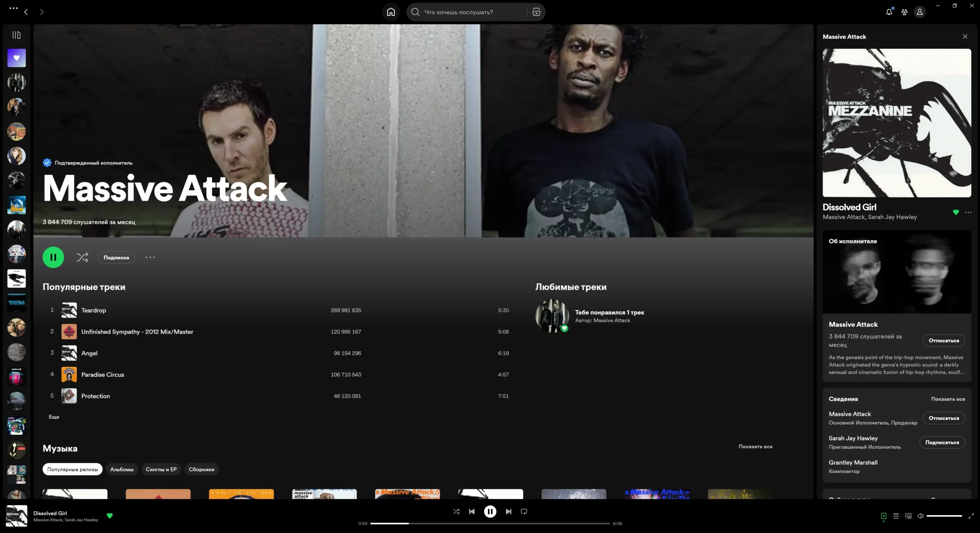Open the app menu with three dots

pyautogui.click(x=13, y=9)
